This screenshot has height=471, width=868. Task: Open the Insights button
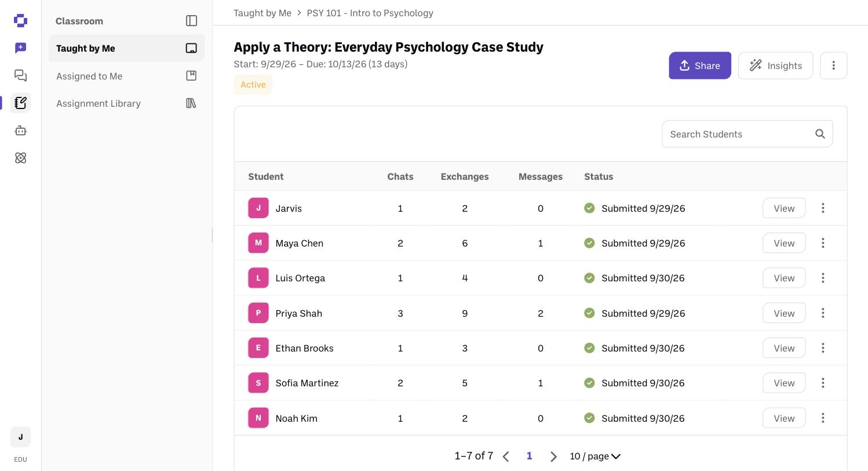775,66
